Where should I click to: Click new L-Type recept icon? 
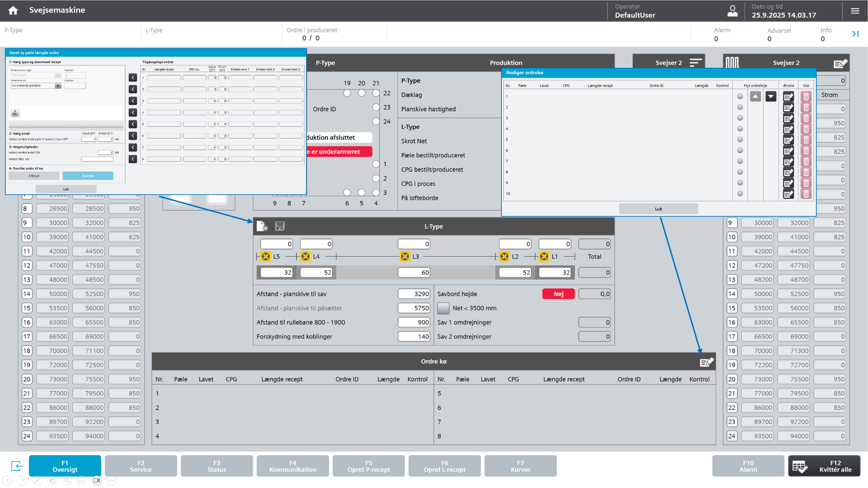(x=262, y=226)
